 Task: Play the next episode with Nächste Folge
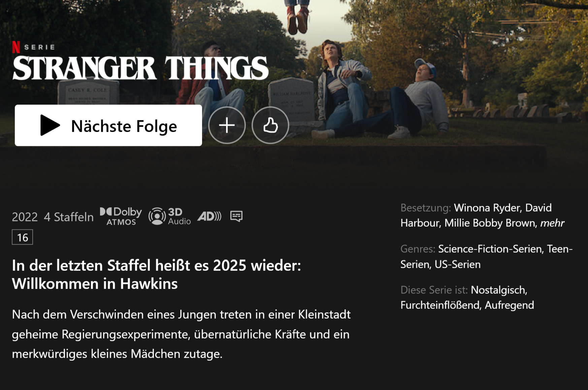tap(108, 125)
